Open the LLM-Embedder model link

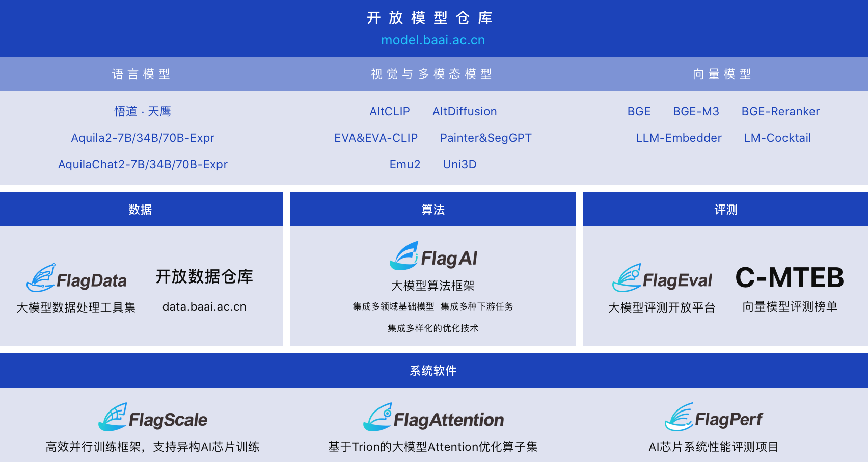click(x=679, y=138)
